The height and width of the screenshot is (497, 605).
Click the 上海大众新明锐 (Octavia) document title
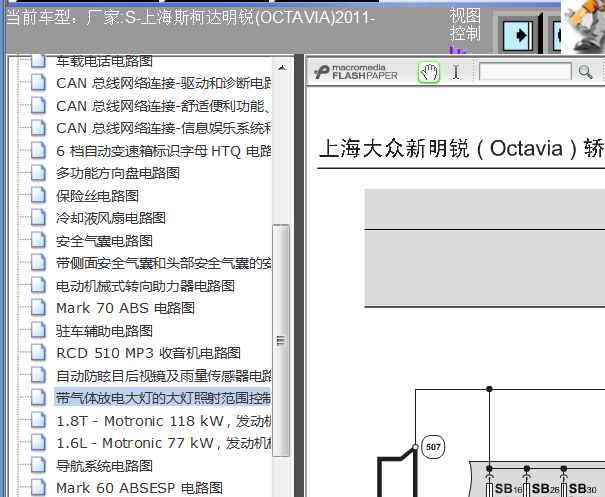461,149
